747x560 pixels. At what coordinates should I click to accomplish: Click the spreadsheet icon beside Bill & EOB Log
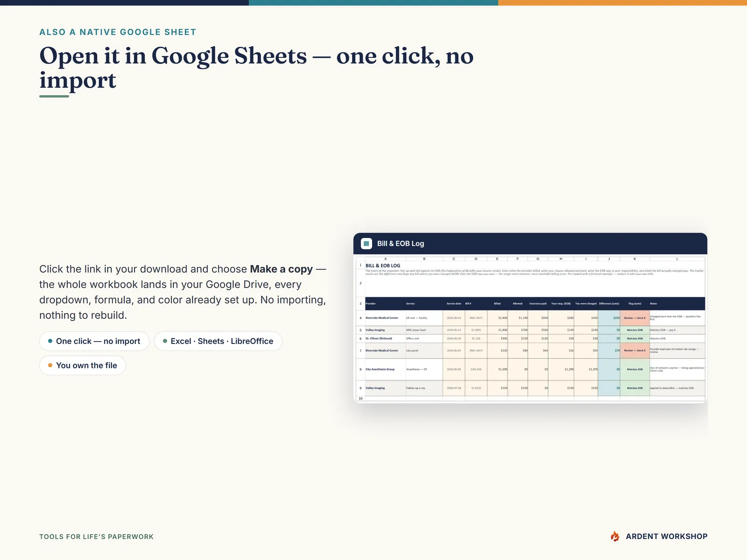[366, 244]
